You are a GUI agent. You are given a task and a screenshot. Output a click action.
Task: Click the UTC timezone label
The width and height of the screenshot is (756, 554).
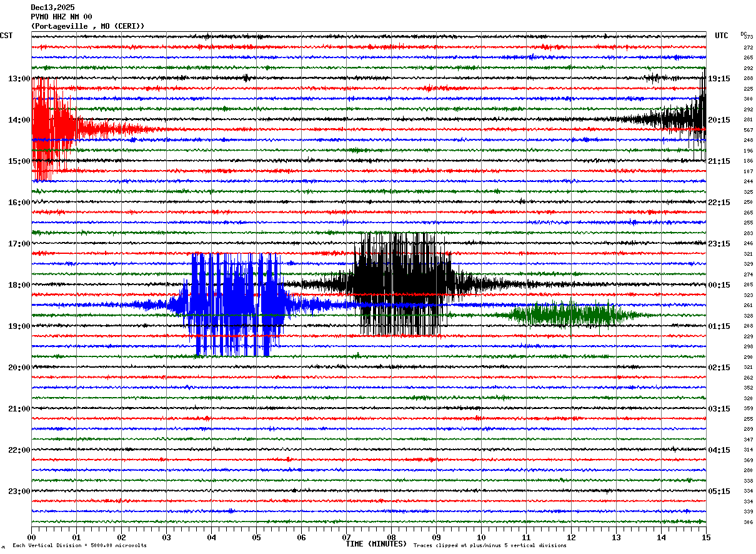722,36
